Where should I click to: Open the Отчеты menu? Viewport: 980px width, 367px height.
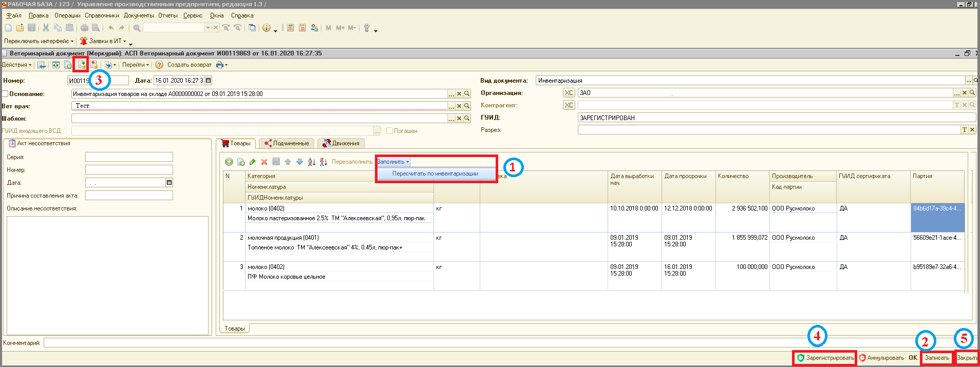168,15
